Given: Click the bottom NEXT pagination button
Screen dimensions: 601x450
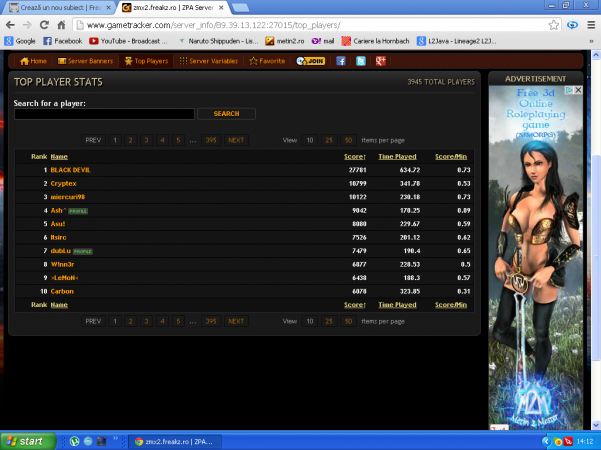Looking at the screenshot, I should coord(236,321).
